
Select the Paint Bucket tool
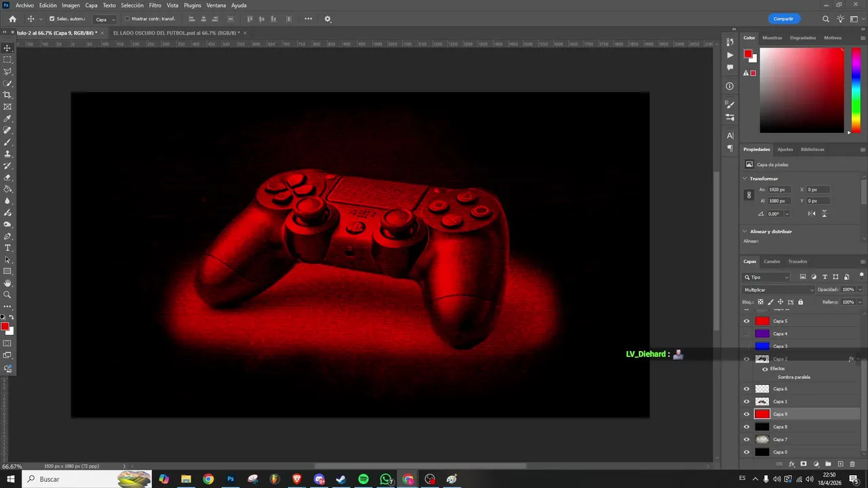pos(7,189)
